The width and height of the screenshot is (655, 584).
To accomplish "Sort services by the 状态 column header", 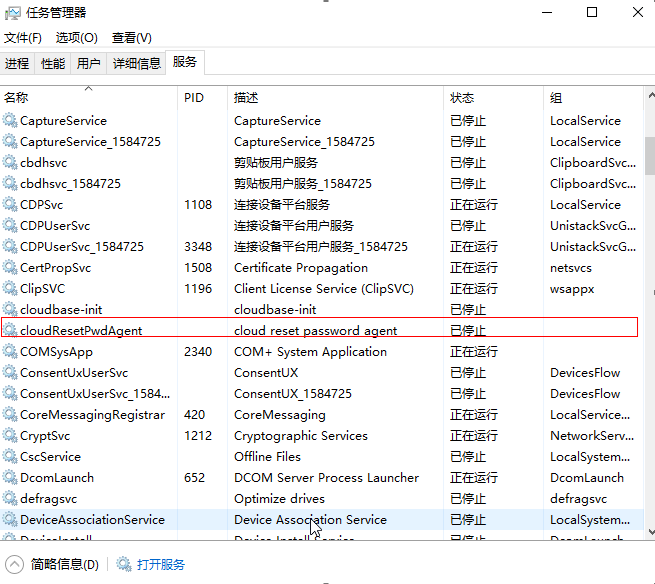I will point(462,98).
